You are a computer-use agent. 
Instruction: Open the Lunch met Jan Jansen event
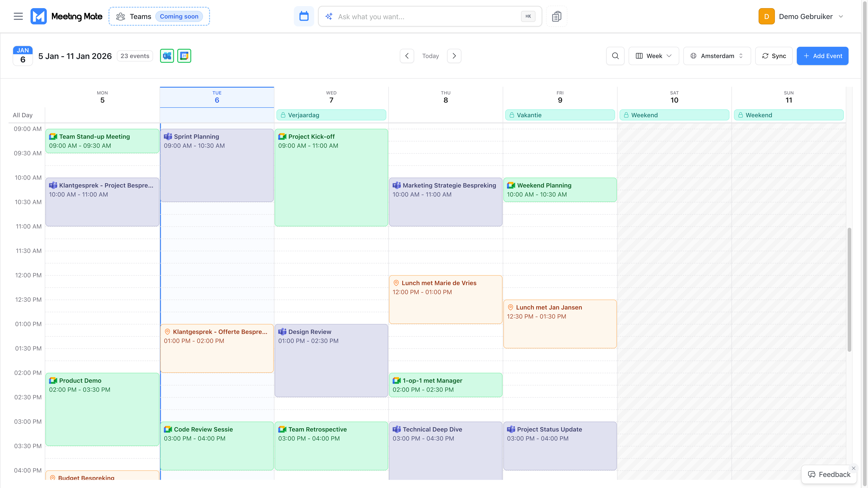[x=560, y=324]
